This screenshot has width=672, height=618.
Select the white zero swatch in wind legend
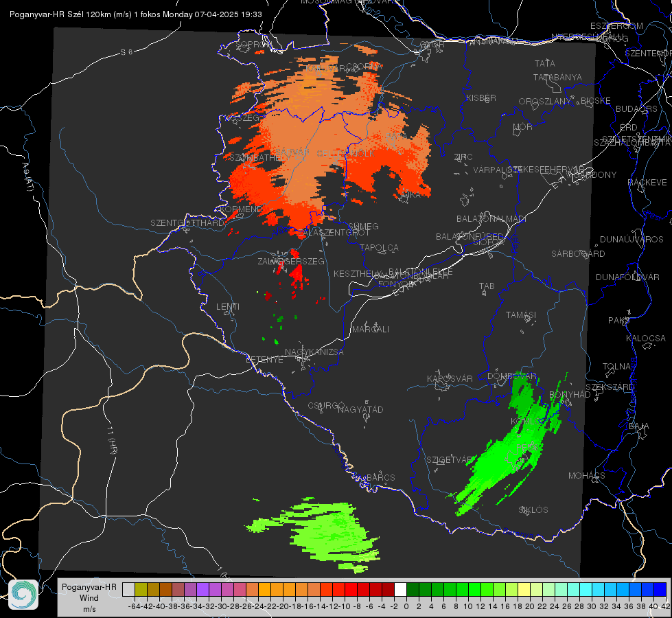[400, 589]
